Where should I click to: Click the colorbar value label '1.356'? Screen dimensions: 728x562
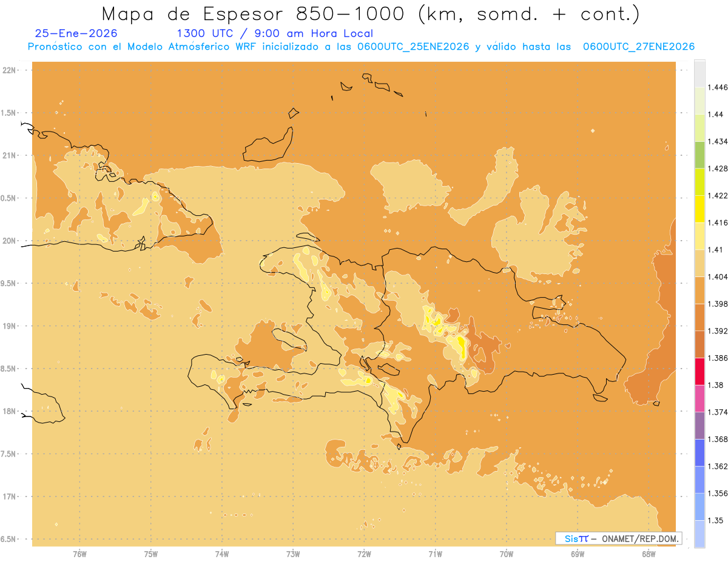coord(718,493)
